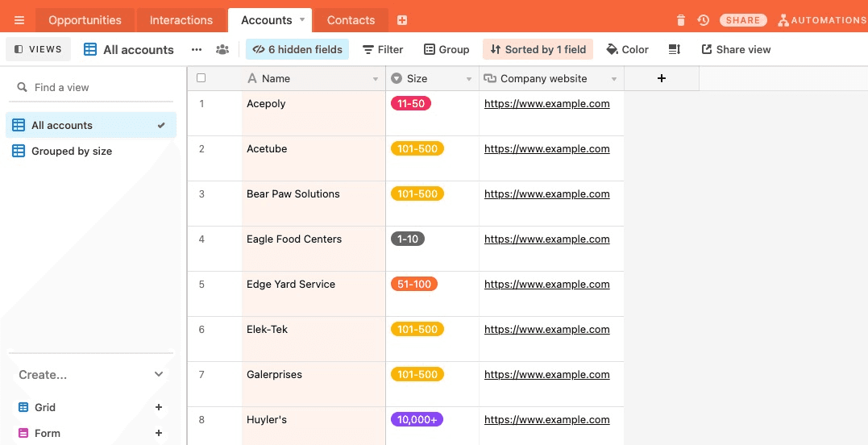Click the Form view type icon
The height and width of the screenshot is (445, 868).
tap(23, 434)
